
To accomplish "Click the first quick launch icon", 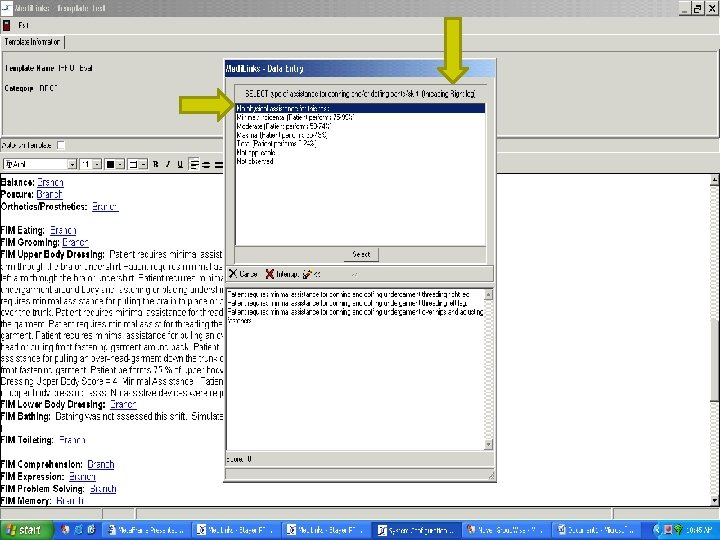I will coord(65,530).
